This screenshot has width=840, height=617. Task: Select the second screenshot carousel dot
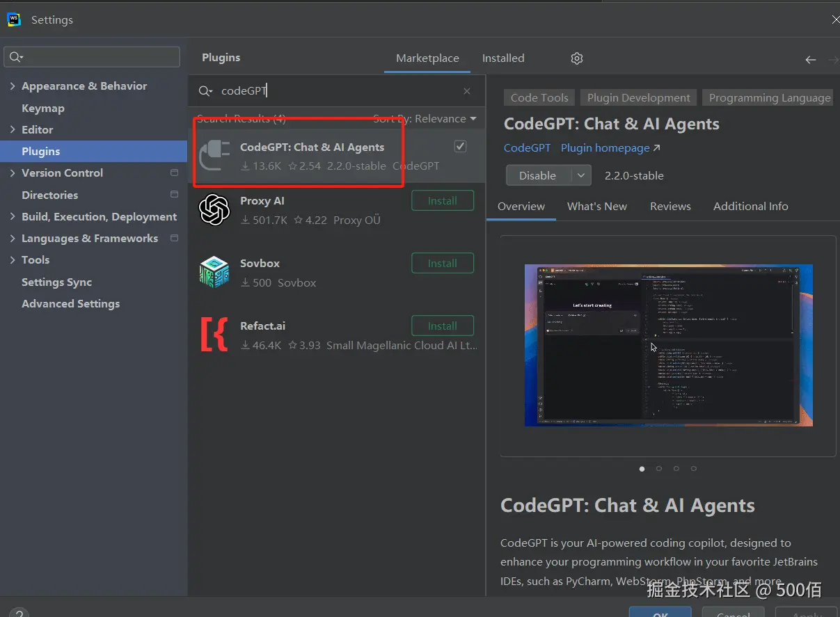659,469
